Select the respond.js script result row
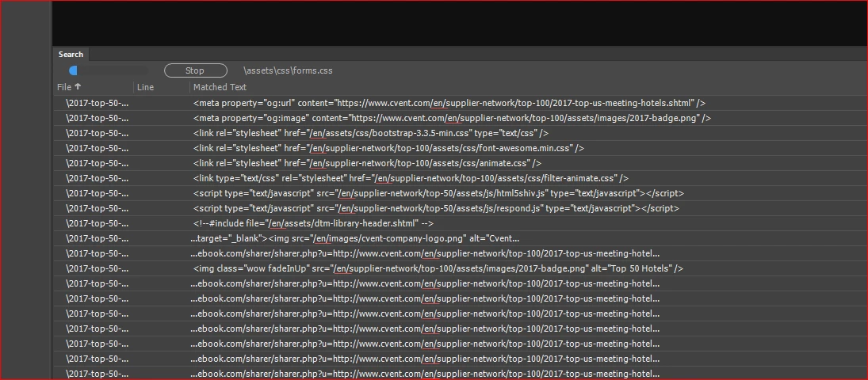This screenshot has width=868, height=380. coord(461,208)
